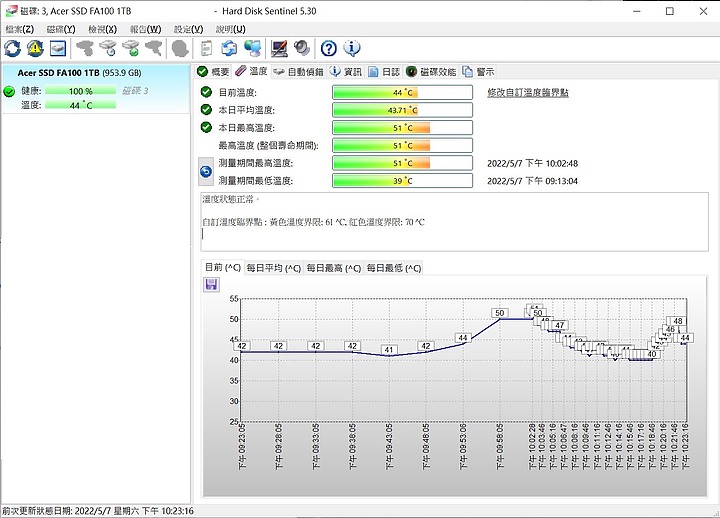Switch to the 概要 tab
720x518 pixels.
tap(213, 72)
